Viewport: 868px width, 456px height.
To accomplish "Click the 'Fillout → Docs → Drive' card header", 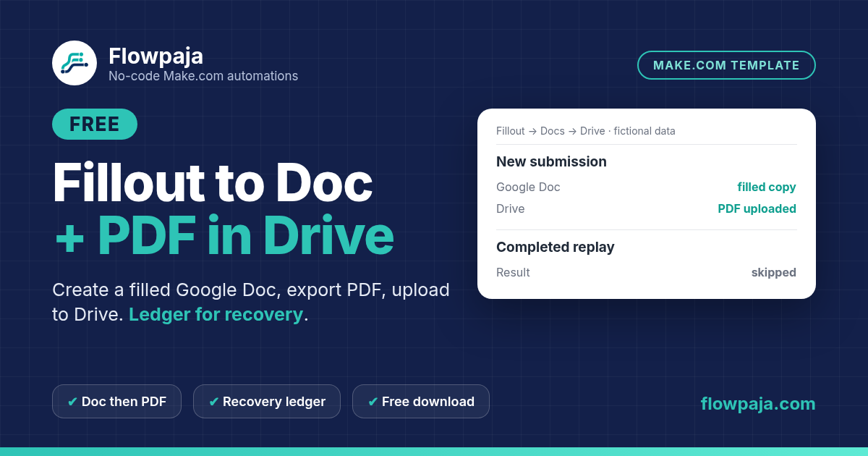I will coord(586,131).
